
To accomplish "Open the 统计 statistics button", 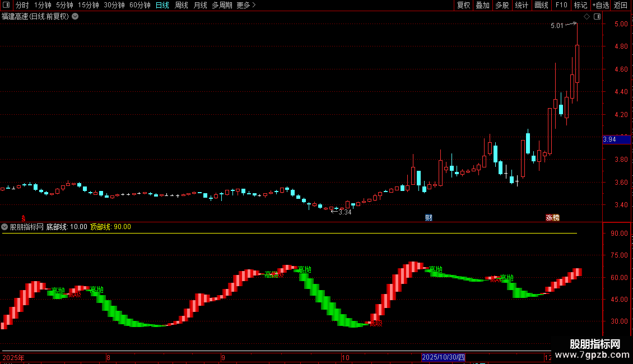I will coord(522,5).
